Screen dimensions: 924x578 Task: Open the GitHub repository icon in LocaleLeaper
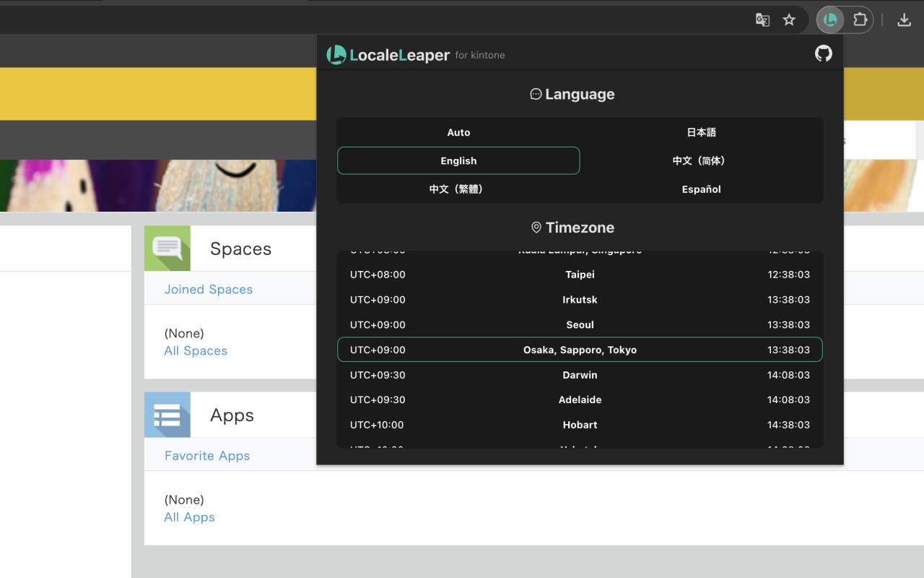click(823, 53)
